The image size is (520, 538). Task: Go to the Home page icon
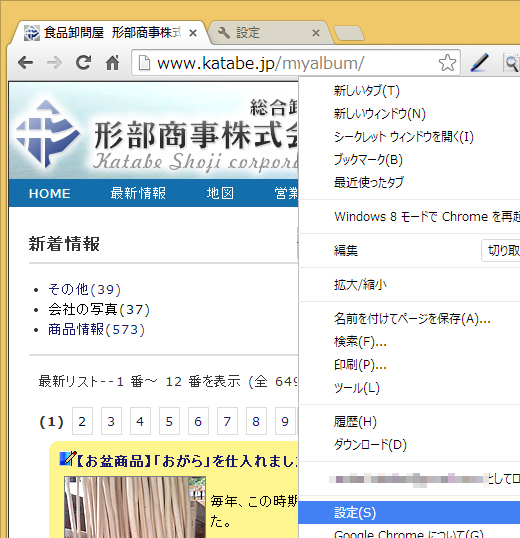tap(113, 63)
